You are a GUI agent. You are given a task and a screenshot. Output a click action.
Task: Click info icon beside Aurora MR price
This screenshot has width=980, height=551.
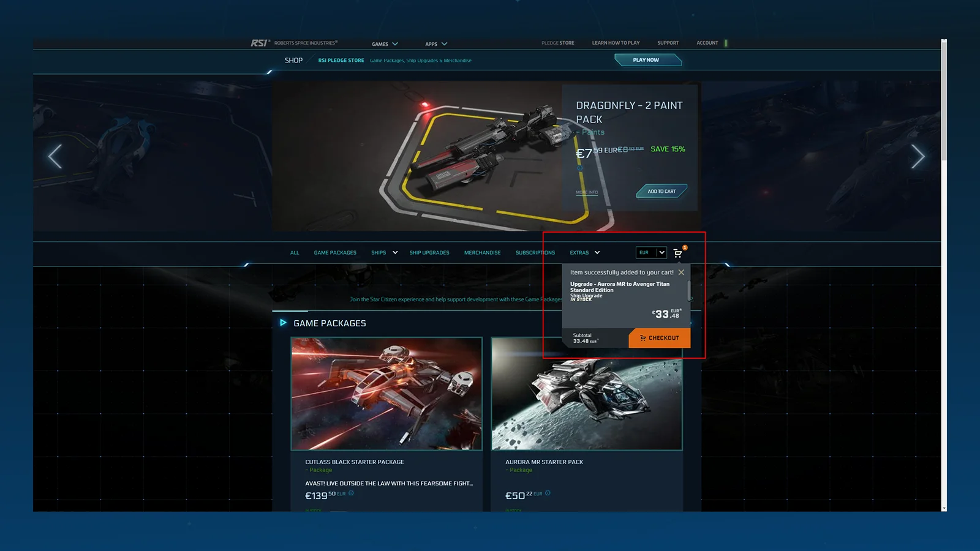[548, 493]
